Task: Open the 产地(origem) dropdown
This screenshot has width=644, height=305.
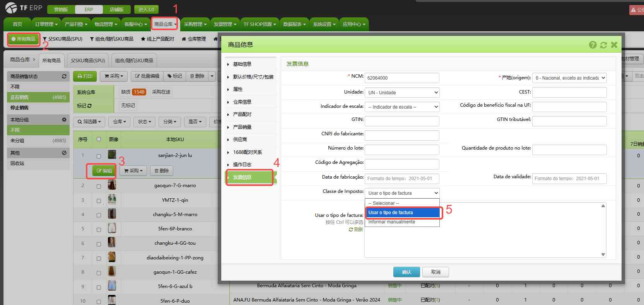Action: click(569, 78)
